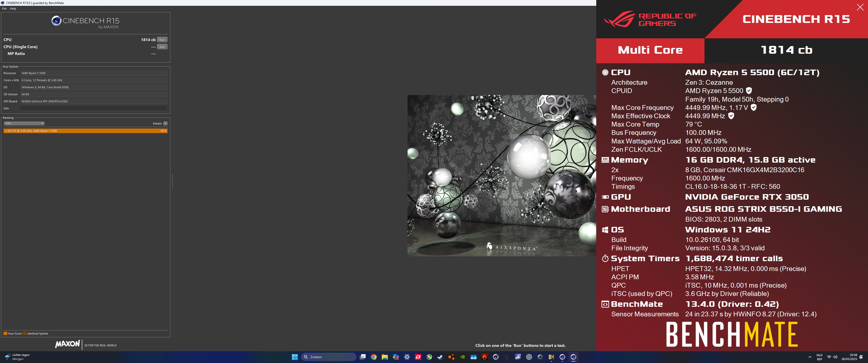Image resolution: width=868 pixels, height=363 pixels.
Task: Open the Lichte regen weather widget
Action: click(17, 357)
